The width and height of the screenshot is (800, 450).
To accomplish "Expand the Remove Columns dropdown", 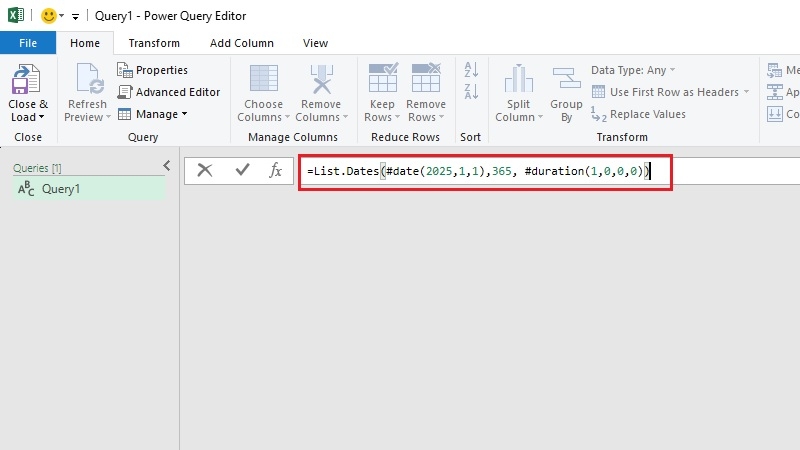I will tap(345, 117).
